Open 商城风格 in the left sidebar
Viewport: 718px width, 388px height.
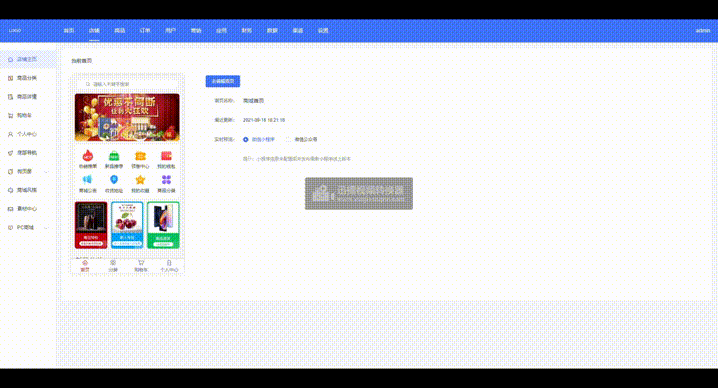[27, 190]
